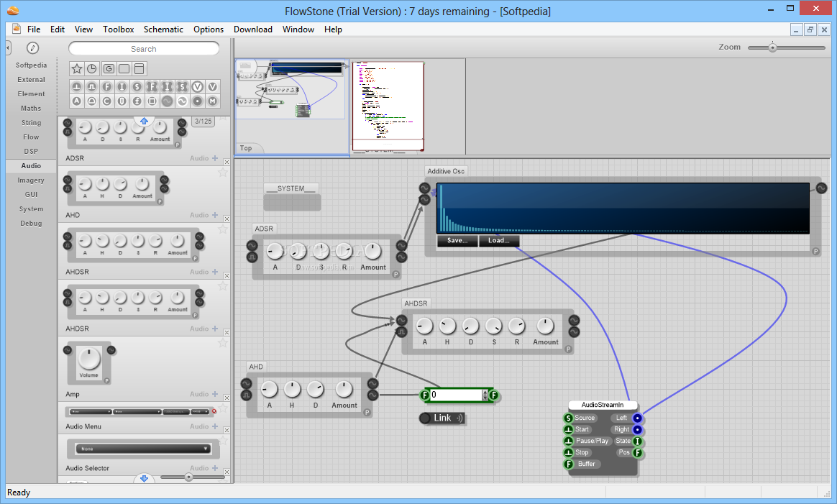Click the Zoom slider handle
837x504 pixels.
pos(772,47)
